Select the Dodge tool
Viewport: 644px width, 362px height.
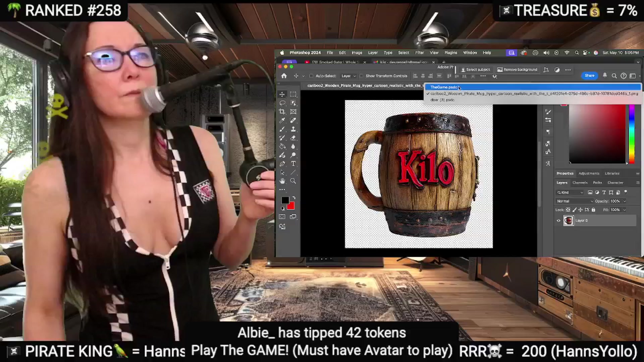[293, 155]
